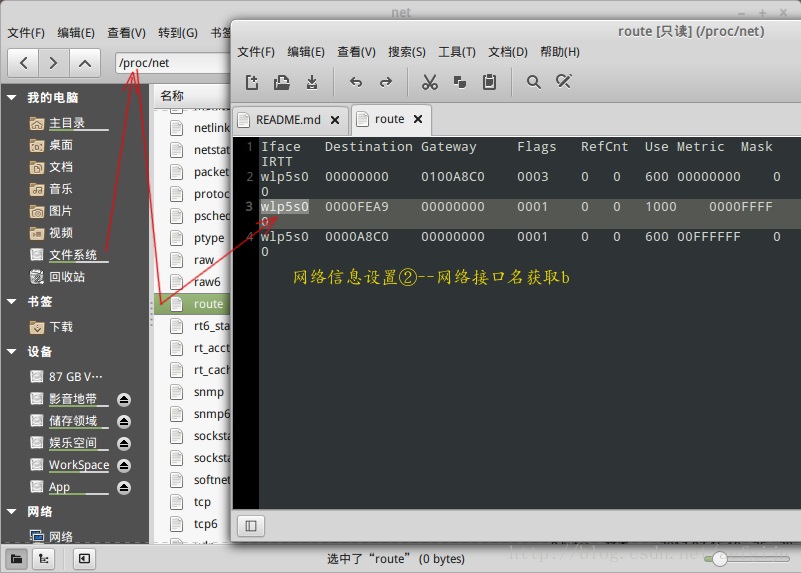Click the open file icon in editor toolbar
The image size is (801, 573).
pyautogui.click(x=282, y=82)
